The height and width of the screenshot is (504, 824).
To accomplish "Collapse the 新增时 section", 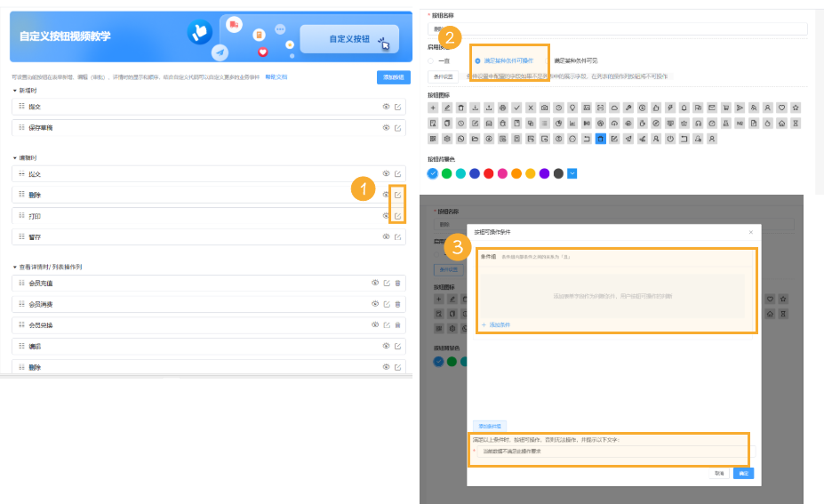I will pyautogui.click(x=15, y=91).
